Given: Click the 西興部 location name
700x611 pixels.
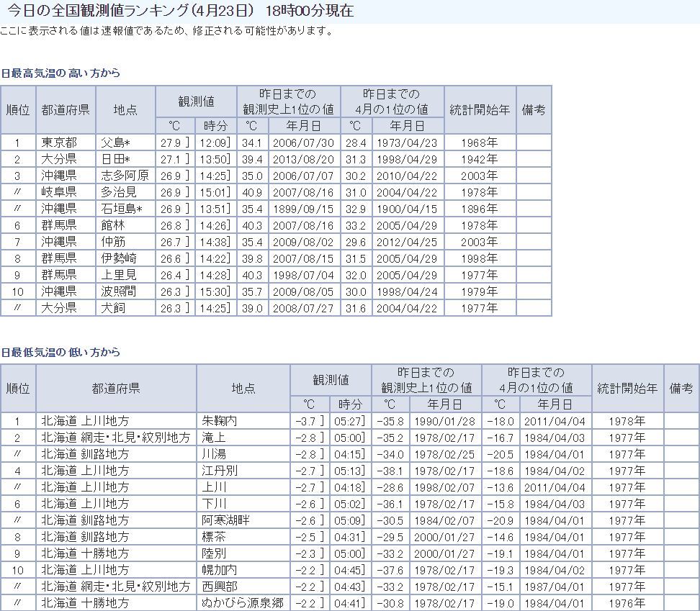Looking at the screenshot, I should coord(220,587).
